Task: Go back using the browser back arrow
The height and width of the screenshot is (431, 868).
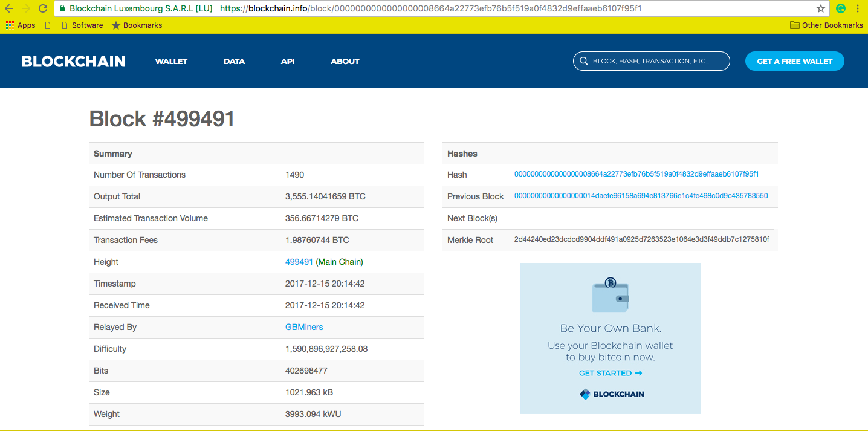Action: [x=9, y=8]
